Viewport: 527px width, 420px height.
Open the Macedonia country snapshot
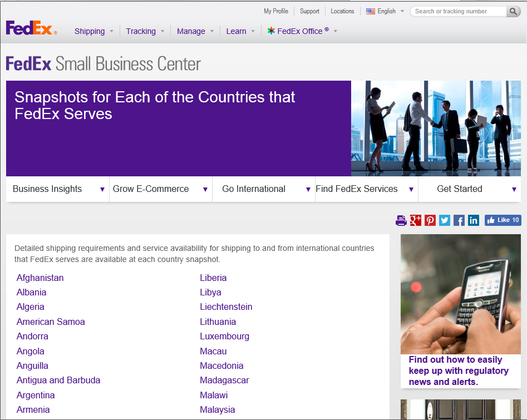click(221, 365)
